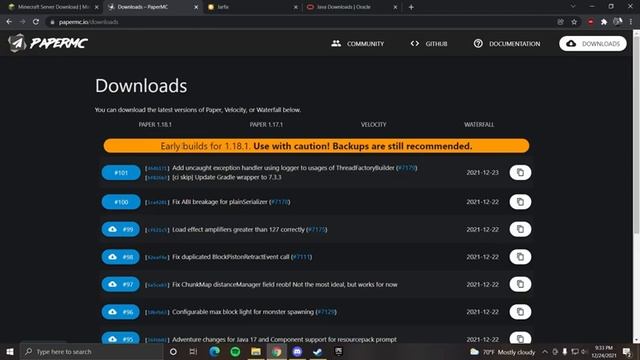Open the Windows Start menu
This screenshot has height=360, width=640.
pyautogui.click(x=10, y=351)
